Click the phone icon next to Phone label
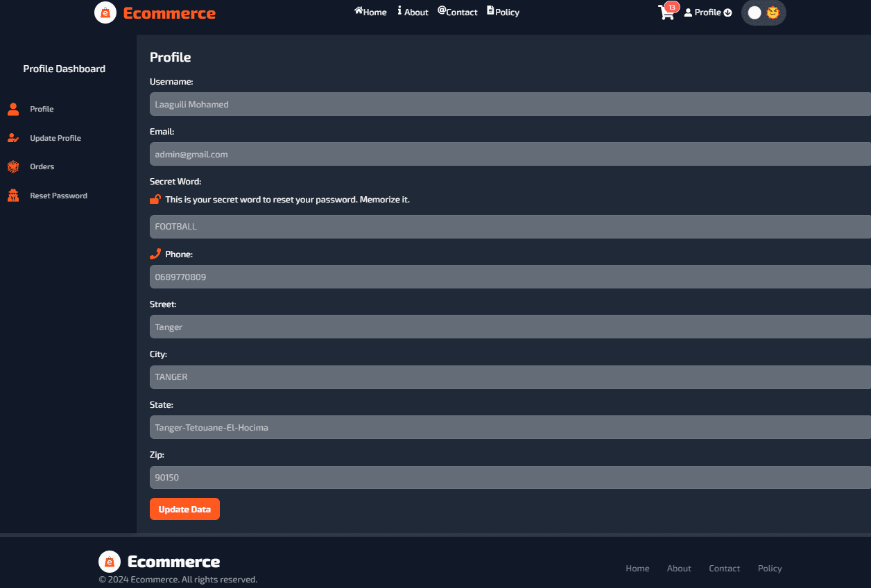Screen dimensions: 871x588 [x=155, y=253]
